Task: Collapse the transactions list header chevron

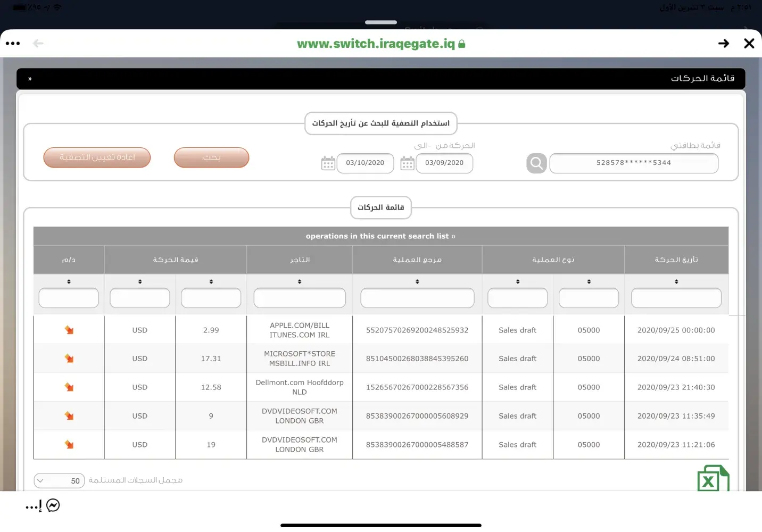Action: [x=30, y=79]
